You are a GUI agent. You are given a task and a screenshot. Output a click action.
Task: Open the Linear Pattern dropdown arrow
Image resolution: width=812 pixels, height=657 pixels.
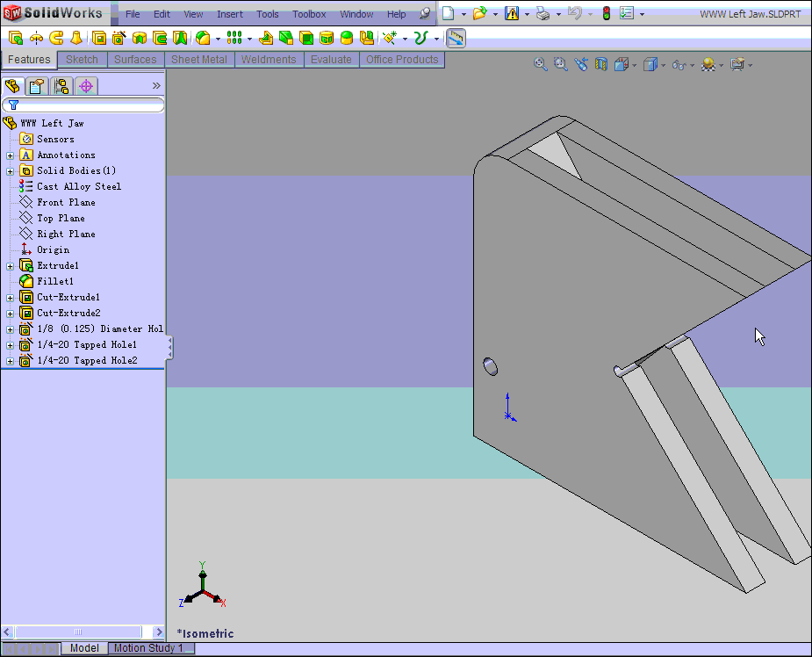point(249,39)
